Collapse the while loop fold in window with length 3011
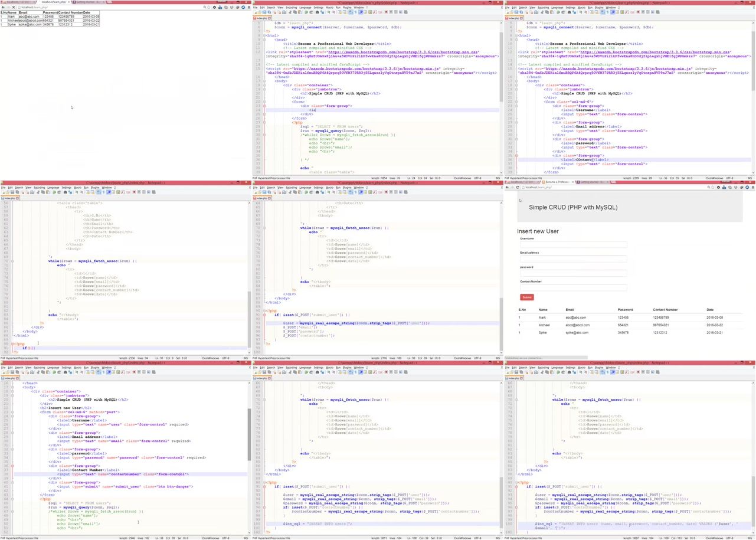 tap(264, 400)
